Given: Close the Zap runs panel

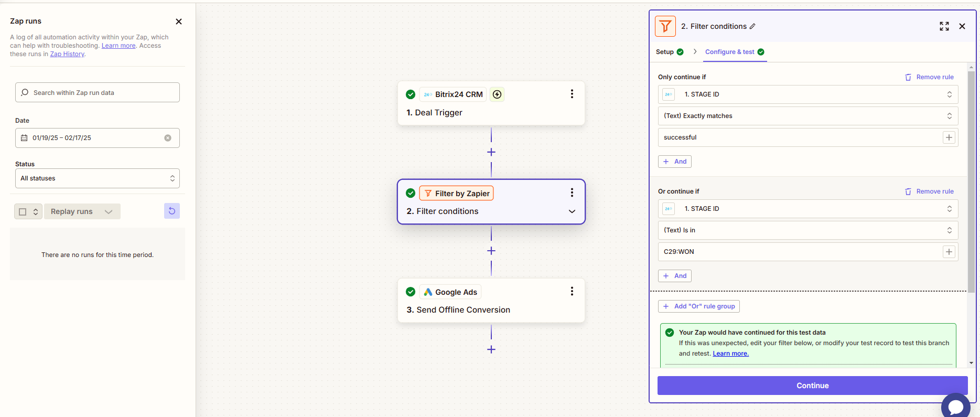Looking at the screenshot, I should pos(179,22).
